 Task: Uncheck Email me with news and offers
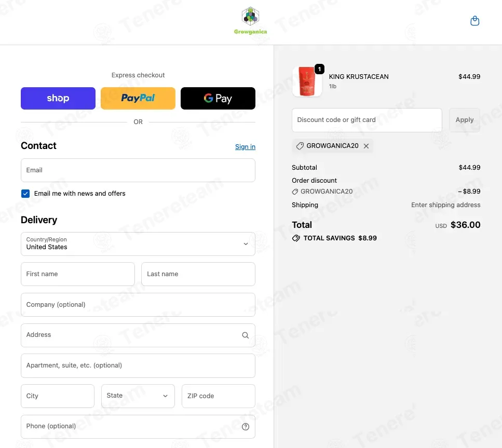[25, 194]
